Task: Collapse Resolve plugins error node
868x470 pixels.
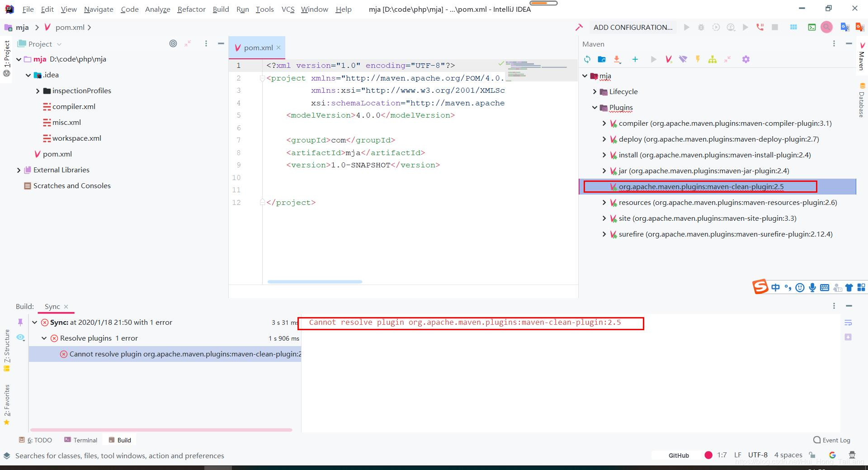Action: [x=44, y=338]
